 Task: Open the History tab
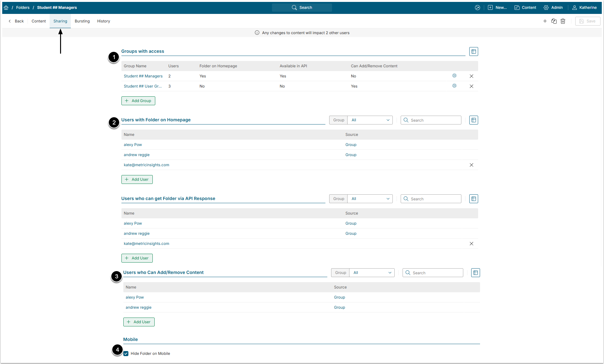pyautogui.click(x=103, y=21)
